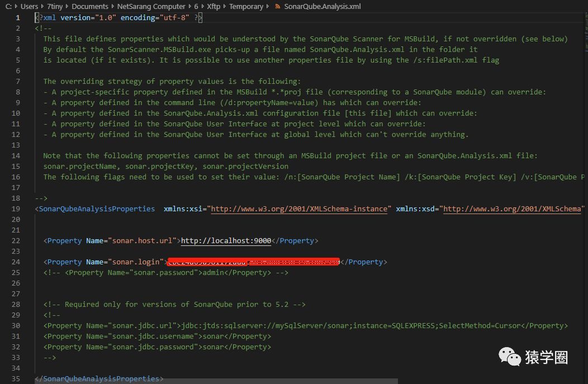Open the Users folder breadcrumb
The image size is (588, 384).
click(x=29, y=6)
